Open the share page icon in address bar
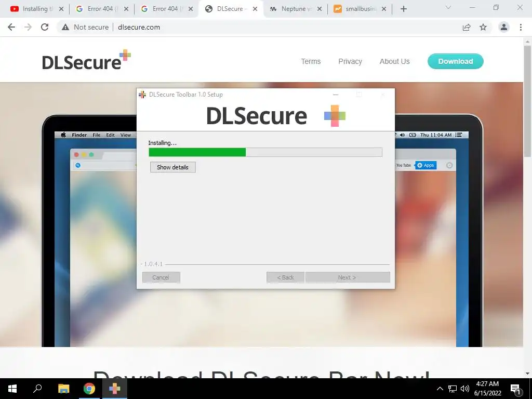The image size is (532, 399). pos(467,27)
